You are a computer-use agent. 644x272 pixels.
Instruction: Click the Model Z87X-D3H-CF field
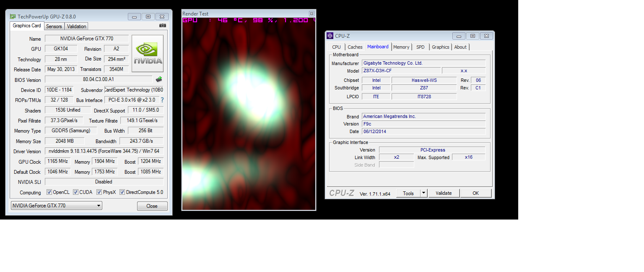click(401, 71)
